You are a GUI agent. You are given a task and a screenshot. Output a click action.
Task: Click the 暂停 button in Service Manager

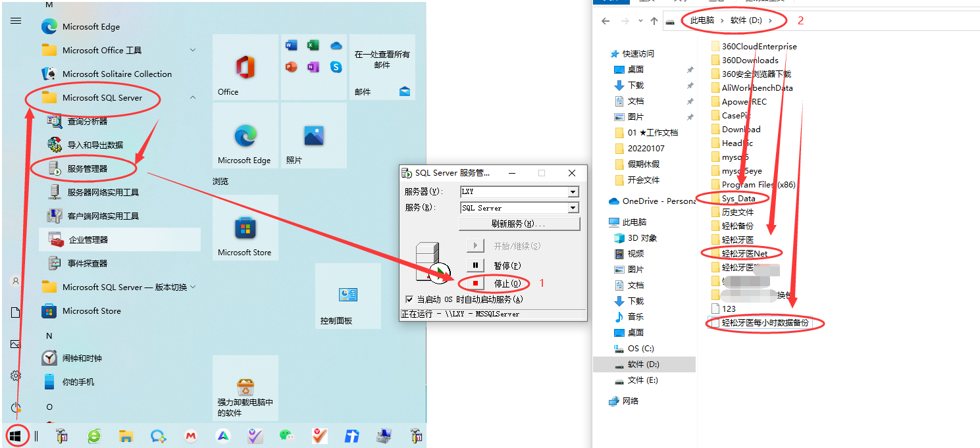click(475, 265)
